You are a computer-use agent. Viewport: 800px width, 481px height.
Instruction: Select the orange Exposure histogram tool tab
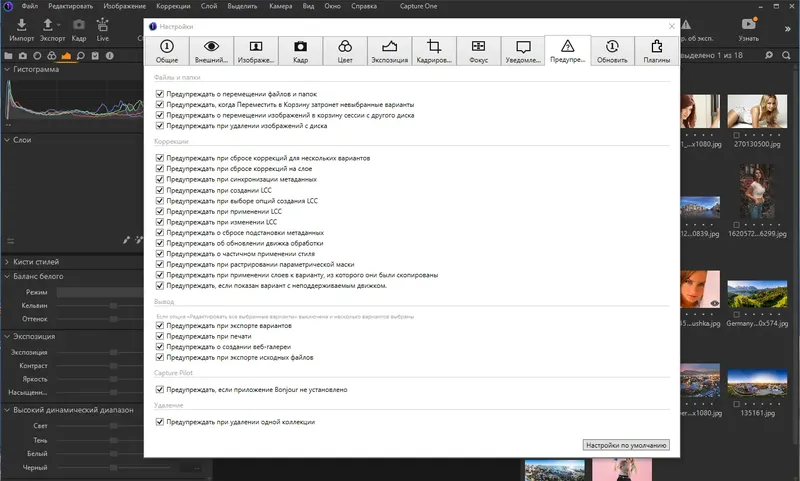(66, 56)
